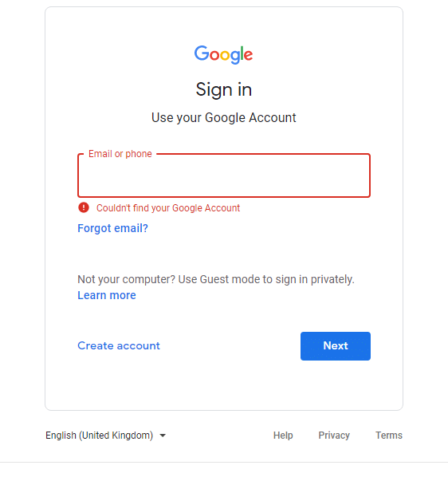Screen dimensions: 448x477
Task: Click the red Email or phone label
Action: (x=120, y=154)
